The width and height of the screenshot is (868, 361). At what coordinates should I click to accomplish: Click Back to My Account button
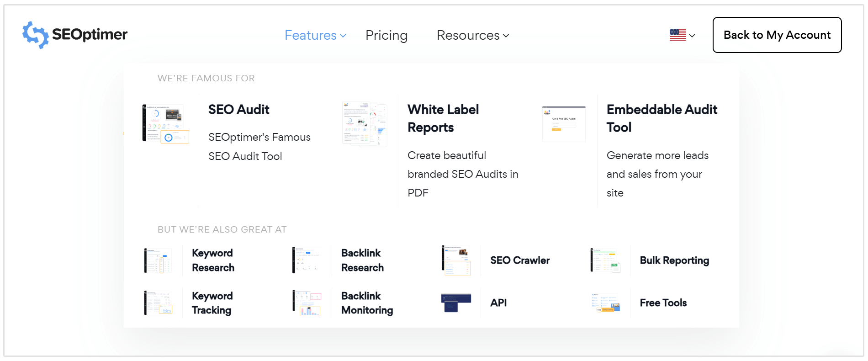point(777,35)
